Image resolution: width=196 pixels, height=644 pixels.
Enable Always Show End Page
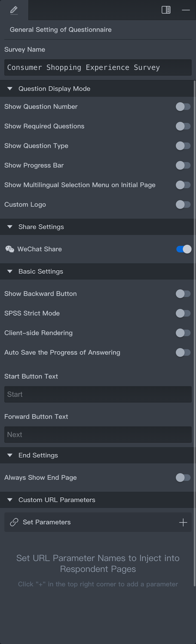(x=183, y=478)
